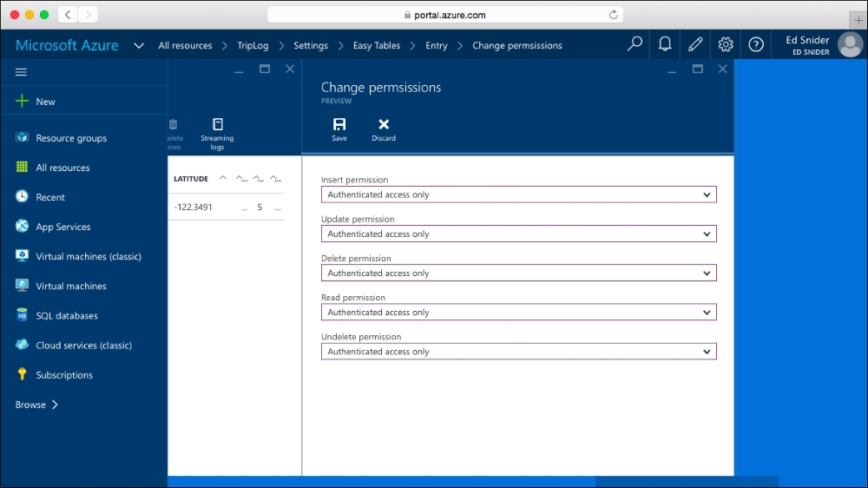The width and height of the screenshot is (868, 488).
Task: Click the Subscriptions key icon
Action: (x=22, y=374)
